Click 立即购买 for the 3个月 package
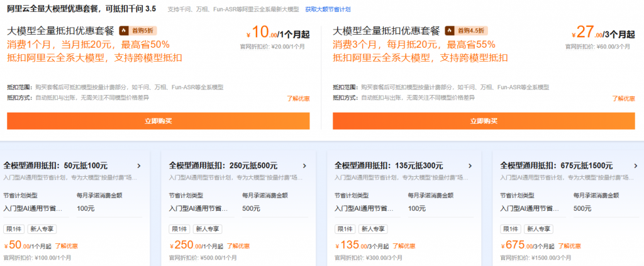 [484, 121]
